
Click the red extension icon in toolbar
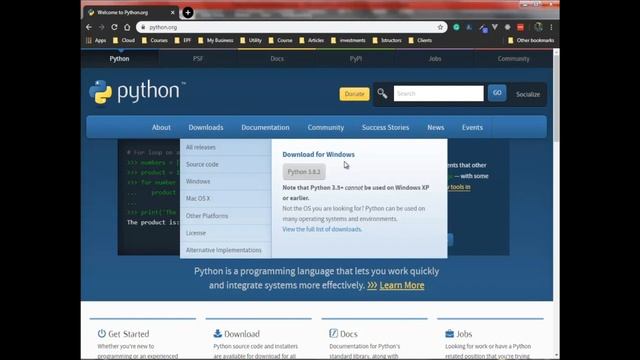(x=520, y=27)
